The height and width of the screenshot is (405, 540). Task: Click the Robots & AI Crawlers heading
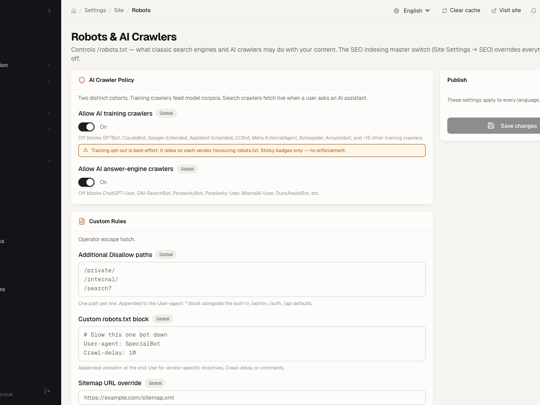point(124,37)
